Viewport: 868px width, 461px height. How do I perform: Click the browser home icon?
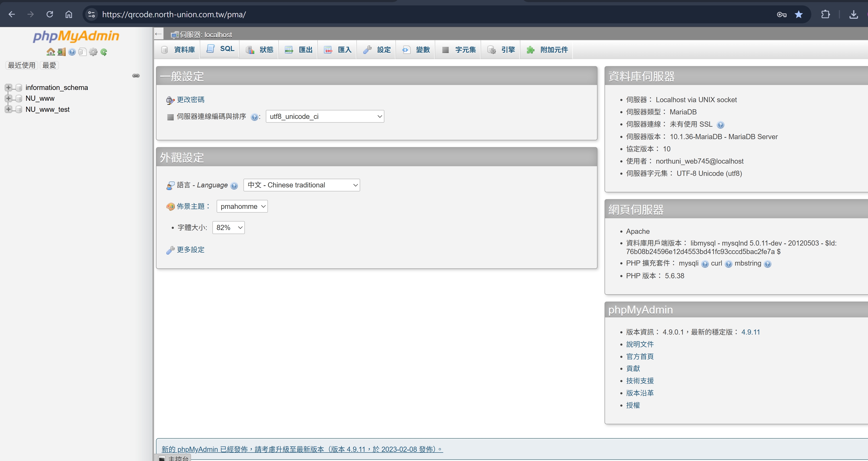pos(69,15)
